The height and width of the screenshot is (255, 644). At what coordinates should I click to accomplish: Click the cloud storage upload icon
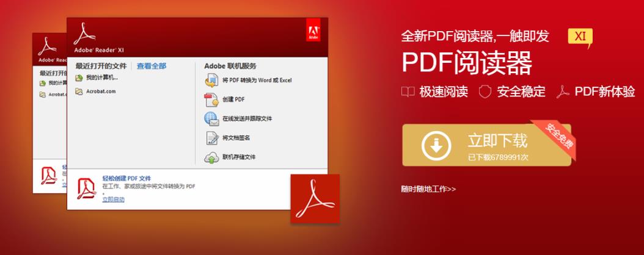211,157
